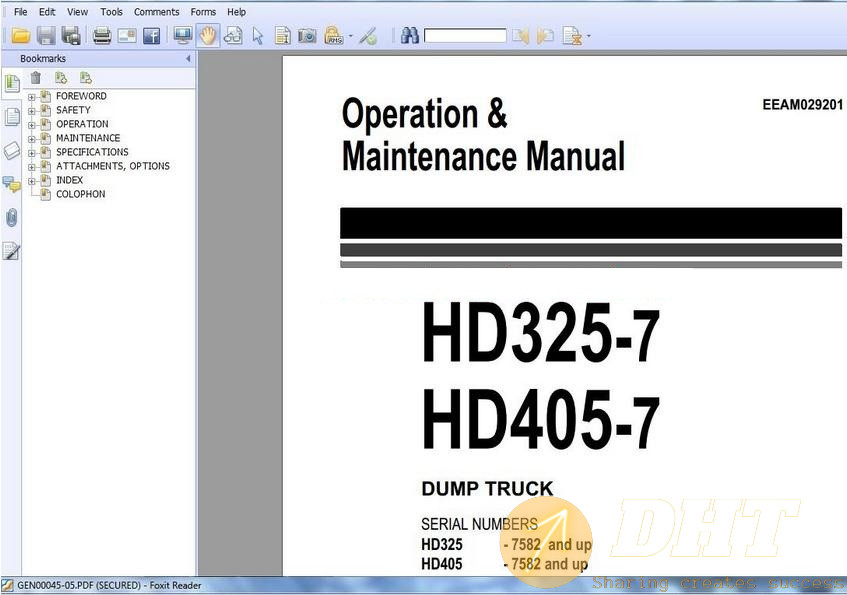847x595 pixels.
Task: Click the Find Next arrow icon
Action: [546, 36]
